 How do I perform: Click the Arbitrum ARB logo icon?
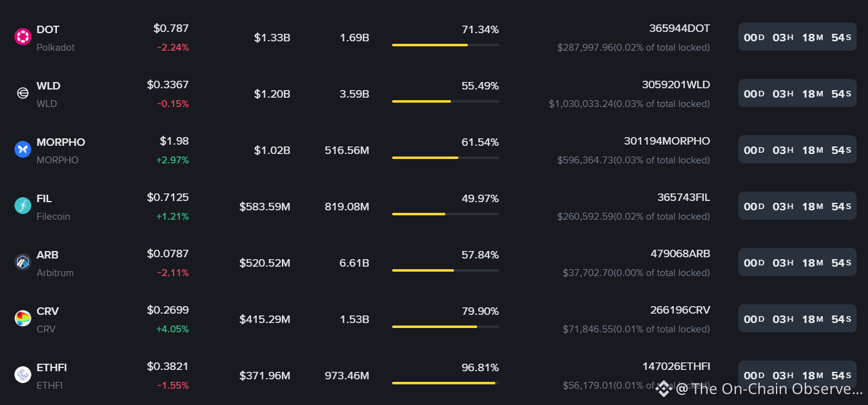tap(23, 262)
